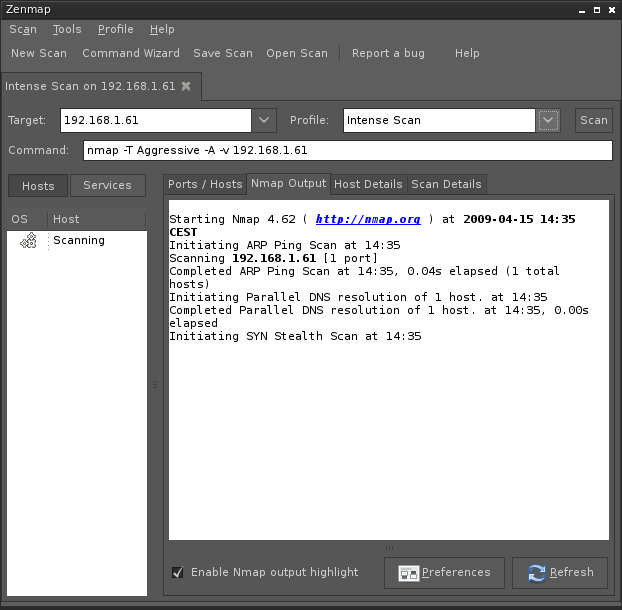Click the toolbar Help button
622x610 pixels.
(x=467, y=53)
